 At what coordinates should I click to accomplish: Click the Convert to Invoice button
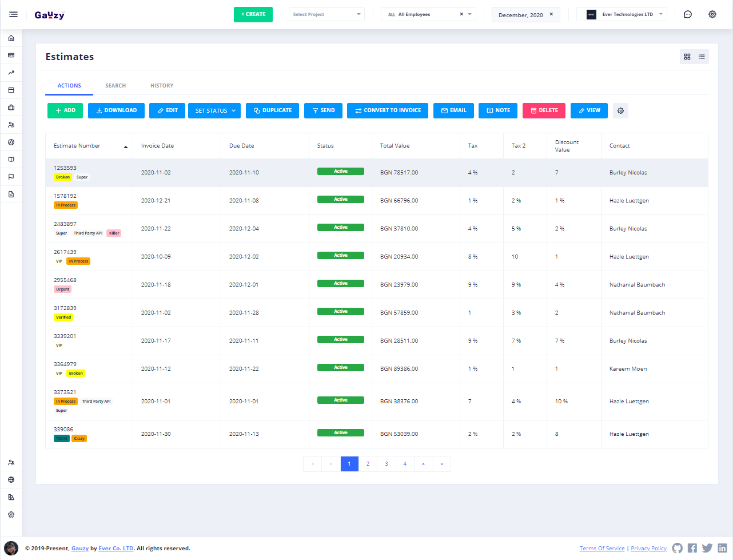coord(388,110)
